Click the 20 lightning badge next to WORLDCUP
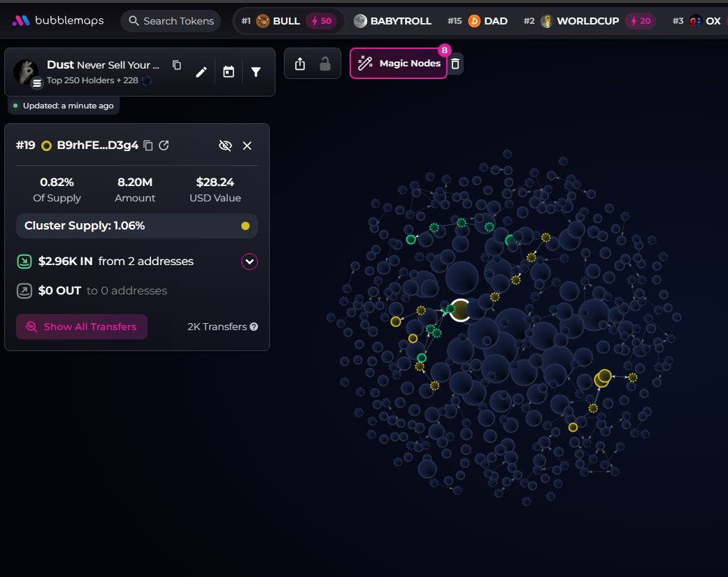 point(641,21)
